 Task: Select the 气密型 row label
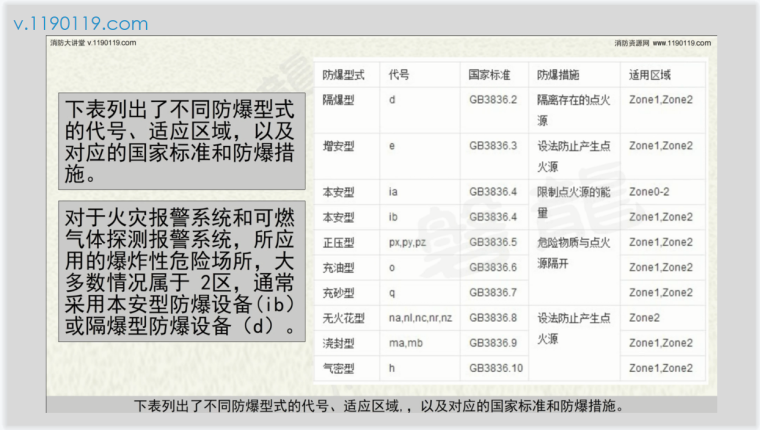tap(339, 368)
